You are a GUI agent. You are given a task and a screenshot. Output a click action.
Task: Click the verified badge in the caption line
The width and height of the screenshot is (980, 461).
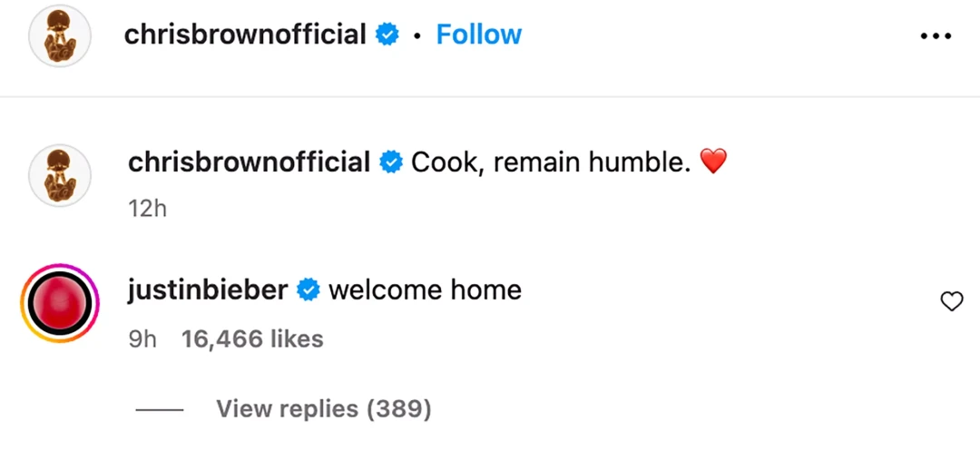[x=391, y=163]
